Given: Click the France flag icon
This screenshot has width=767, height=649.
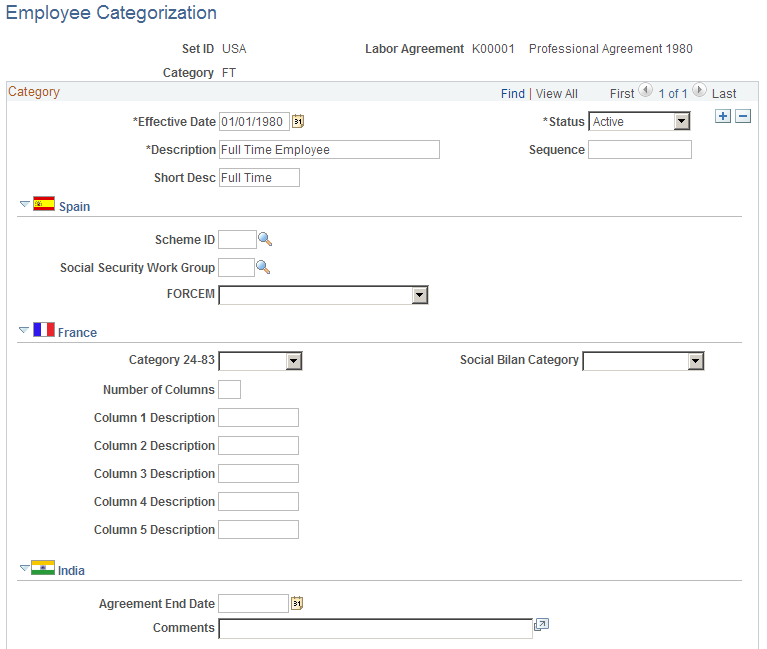Looking at the screenshot, I should point(44,329).
